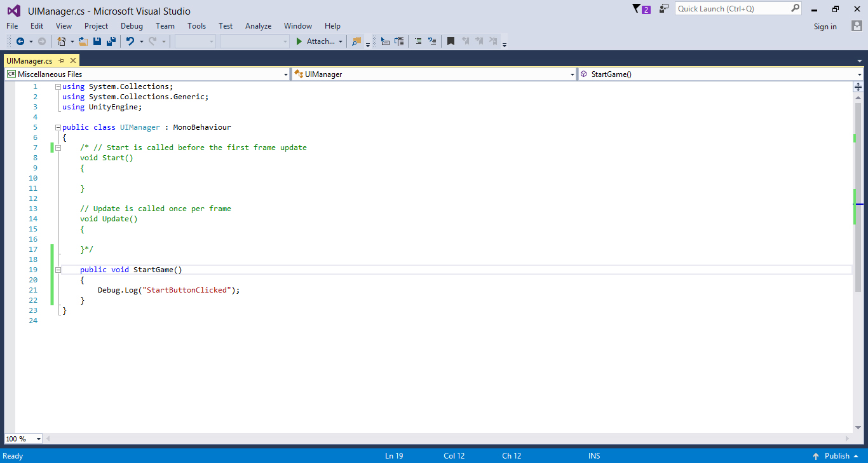Open the Attach button dropdown arrow
Viewport: 868px width, 463px height.
(x=341, y=42)
